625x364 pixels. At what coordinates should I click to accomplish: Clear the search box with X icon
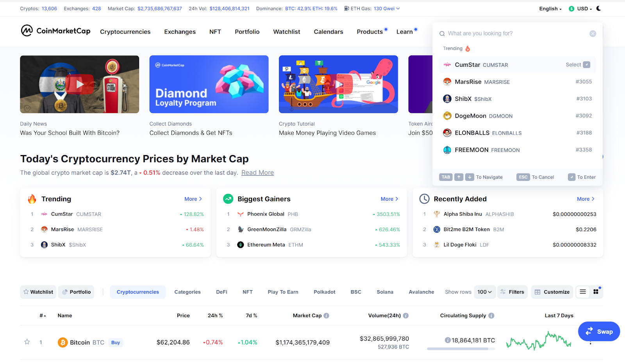point(593,34)
